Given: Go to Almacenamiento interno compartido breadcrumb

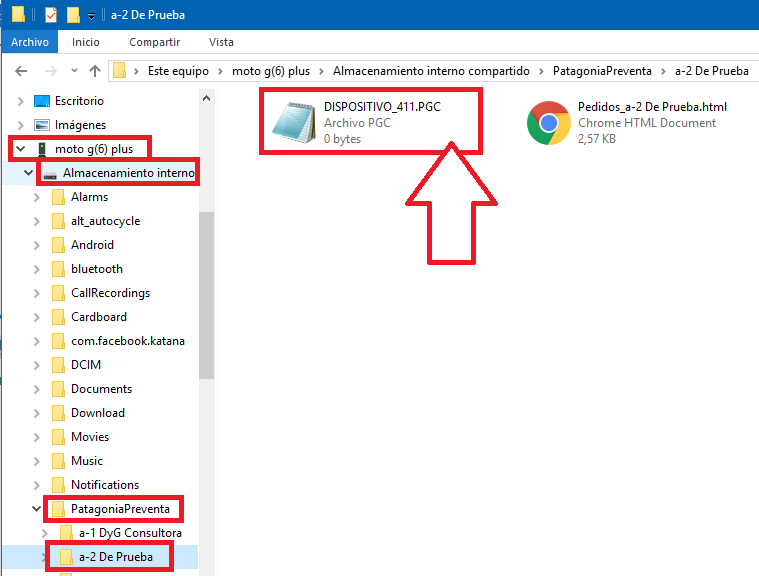Looking at the screenshot, I should click(x=431, y=71).
